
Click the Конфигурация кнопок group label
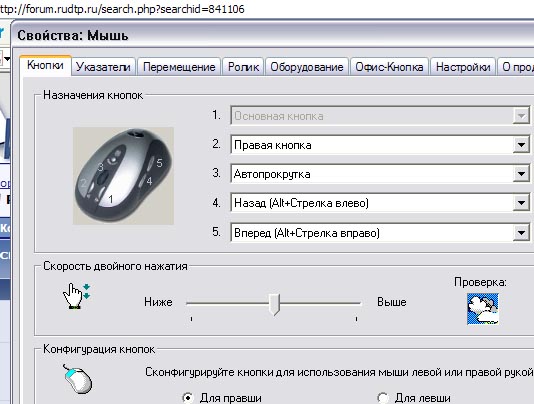point(99,349)
